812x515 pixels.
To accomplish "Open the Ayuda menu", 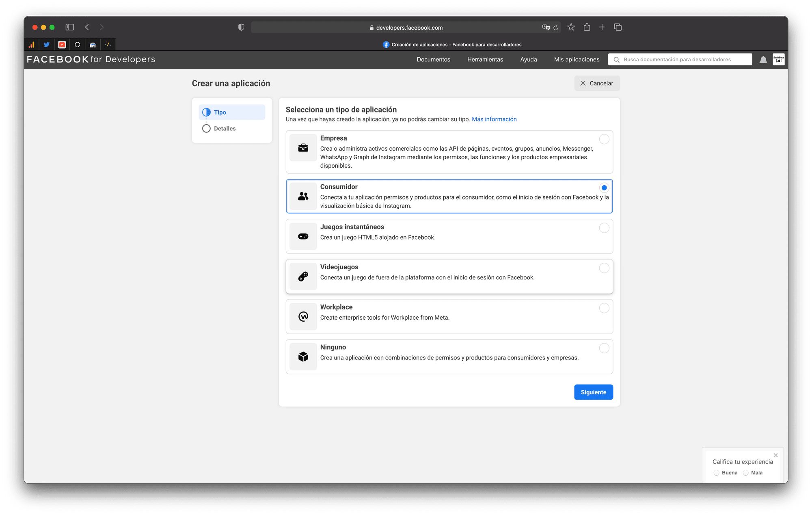I will (x=529, y=60).
